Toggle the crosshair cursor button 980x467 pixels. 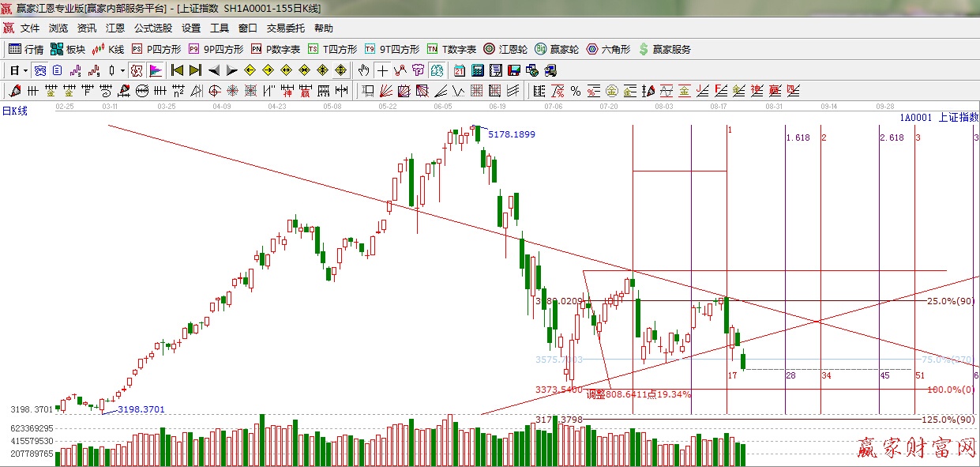(382, 70)
